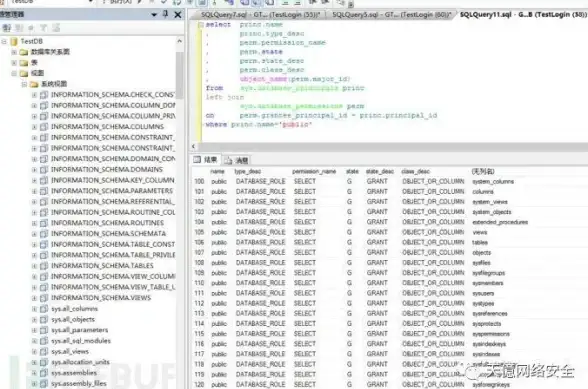
Task: Click cell system_columns in row 100
Action: pyautogui.click(x=493, y=182)
